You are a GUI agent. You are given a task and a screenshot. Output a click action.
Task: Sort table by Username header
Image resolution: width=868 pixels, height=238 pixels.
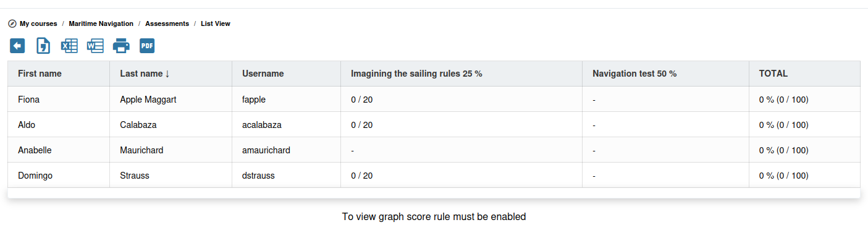pos(263,74)
